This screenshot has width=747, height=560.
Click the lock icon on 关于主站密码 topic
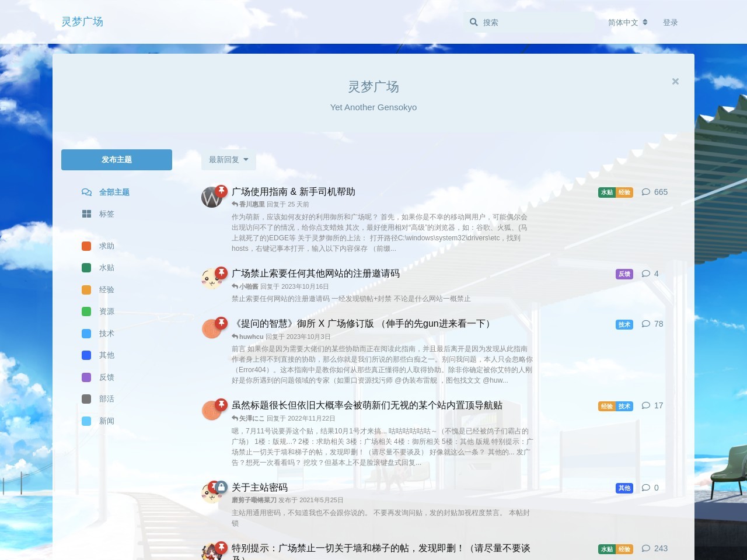click(222, 486)
